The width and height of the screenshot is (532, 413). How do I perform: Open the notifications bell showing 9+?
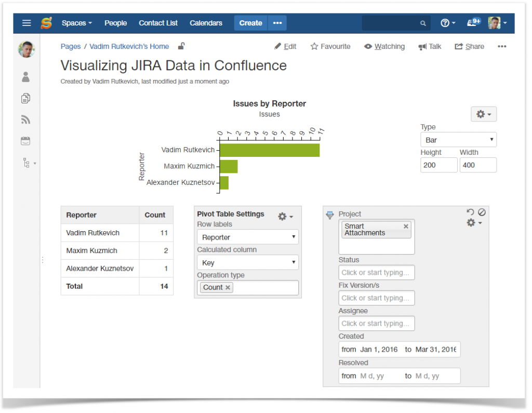(x=473, y=22)
